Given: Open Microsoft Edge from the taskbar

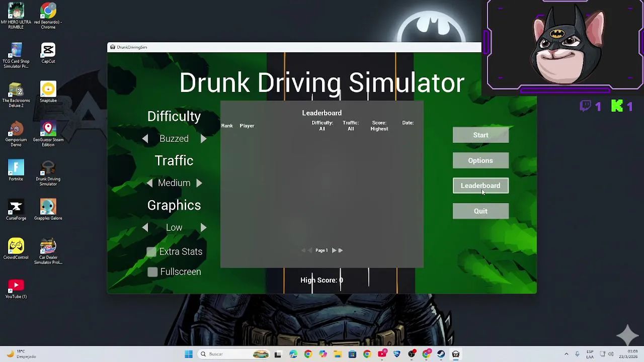Looking at the screenshot, I should tap(293, 354).
